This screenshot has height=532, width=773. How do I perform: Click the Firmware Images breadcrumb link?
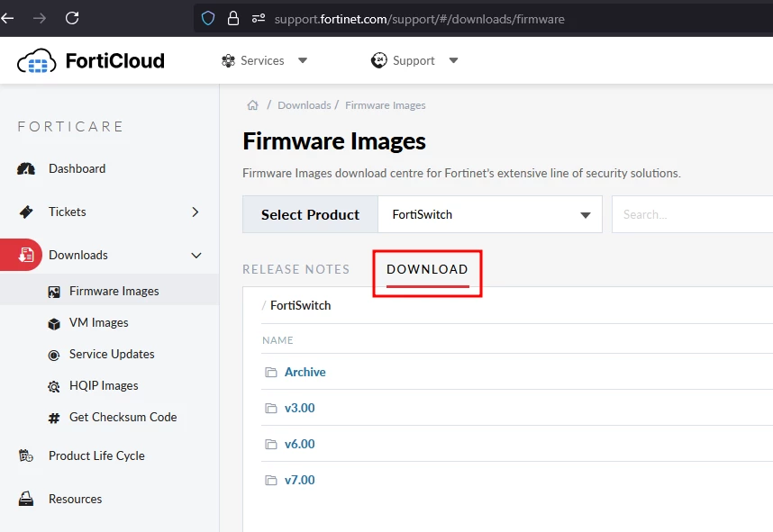385,105
